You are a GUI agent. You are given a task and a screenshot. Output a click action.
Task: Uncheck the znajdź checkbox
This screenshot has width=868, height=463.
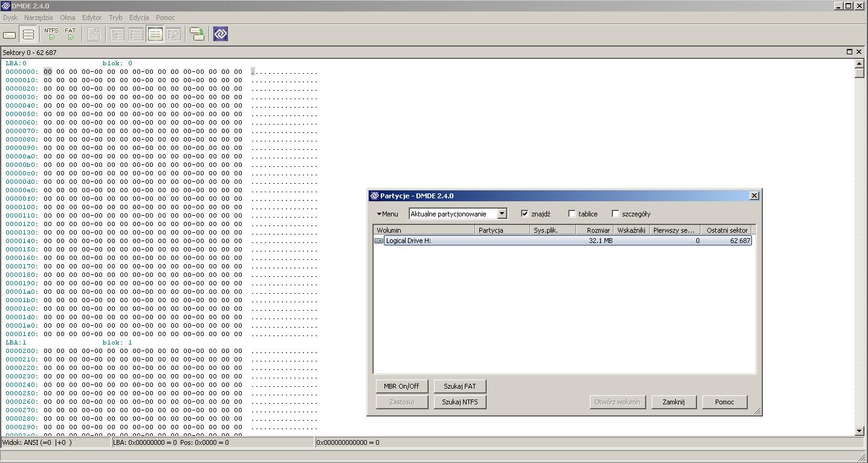(x=525, y=213)
